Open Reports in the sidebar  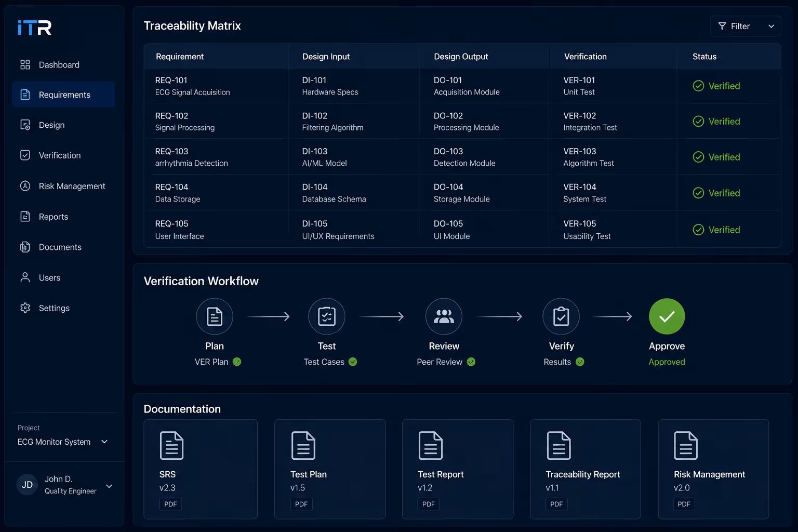63,217
